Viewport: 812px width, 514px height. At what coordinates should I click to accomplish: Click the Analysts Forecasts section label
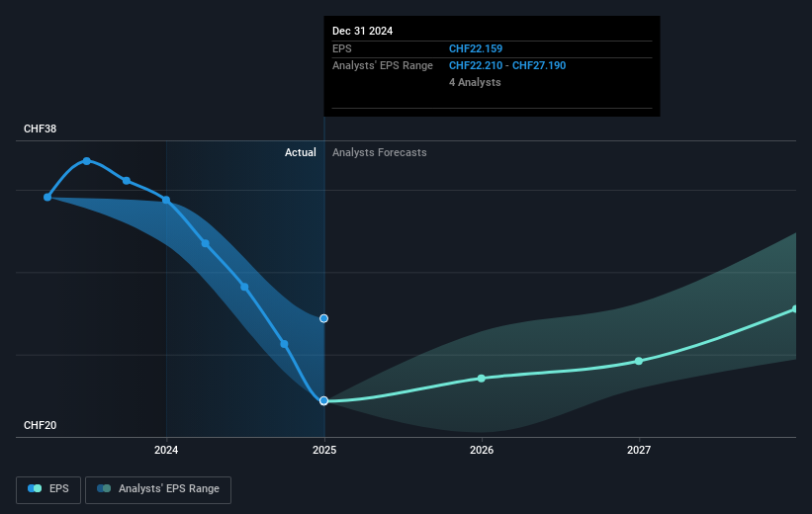point(380,152)
